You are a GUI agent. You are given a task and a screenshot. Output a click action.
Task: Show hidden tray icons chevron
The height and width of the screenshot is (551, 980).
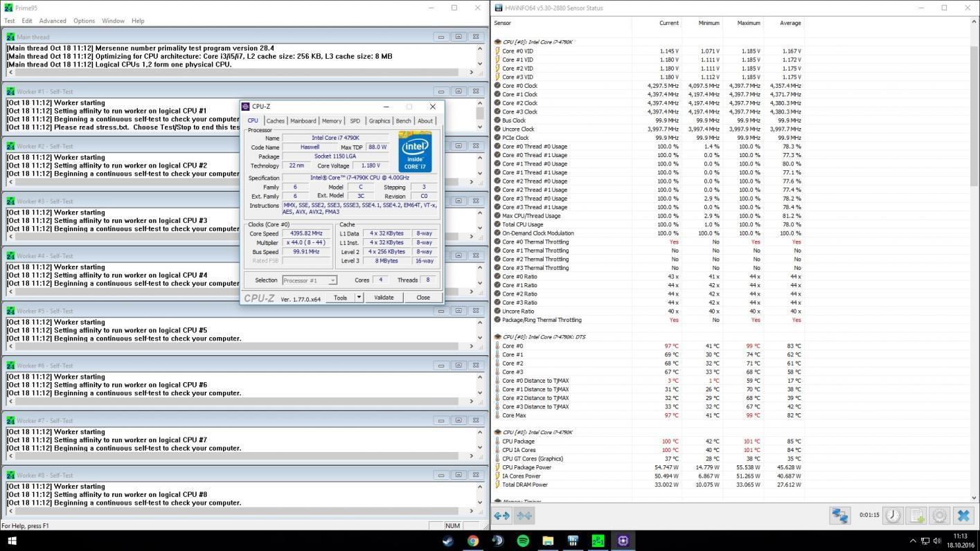tap(912, 541)
